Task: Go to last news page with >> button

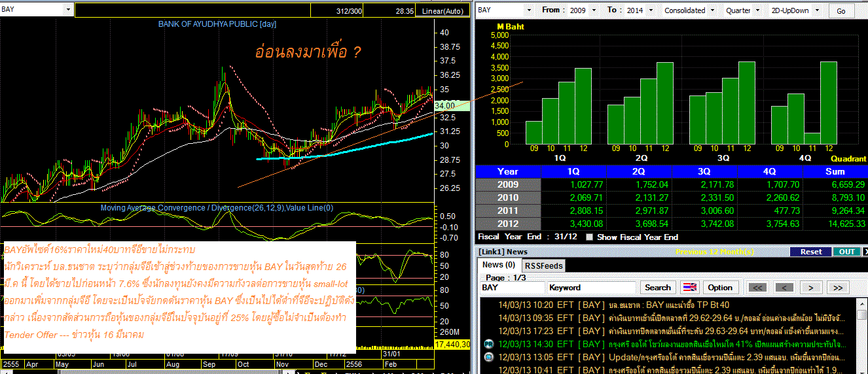Action: click(x=837, y=288)
